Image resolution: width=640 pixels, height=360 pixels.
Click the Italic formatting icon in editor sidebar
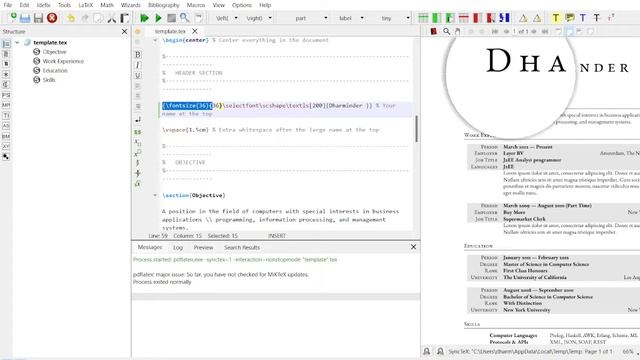pos(138,65)
